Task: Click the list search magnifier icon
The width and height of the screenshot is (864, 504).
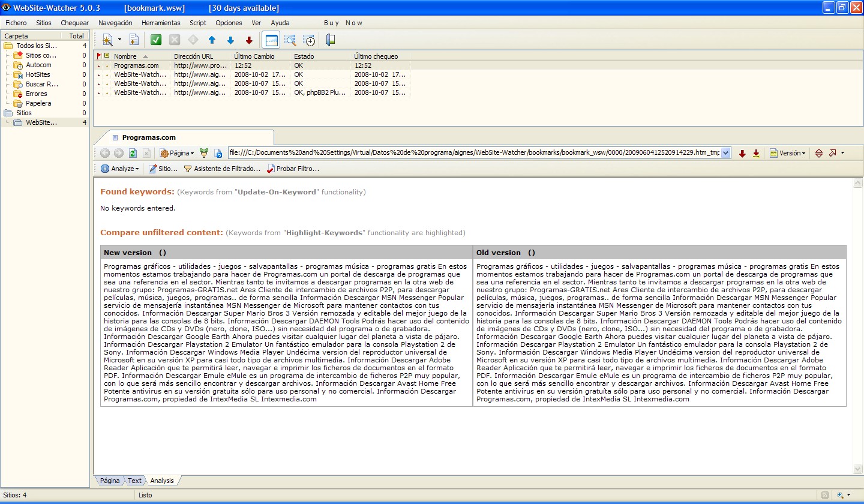Action: pos(290,40)
